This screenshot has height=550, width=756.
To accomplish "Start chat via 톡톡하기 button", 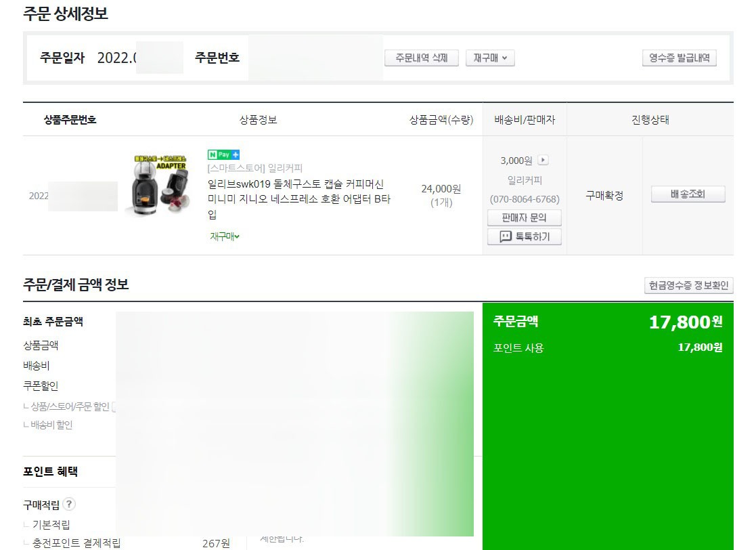I will 524,236.
